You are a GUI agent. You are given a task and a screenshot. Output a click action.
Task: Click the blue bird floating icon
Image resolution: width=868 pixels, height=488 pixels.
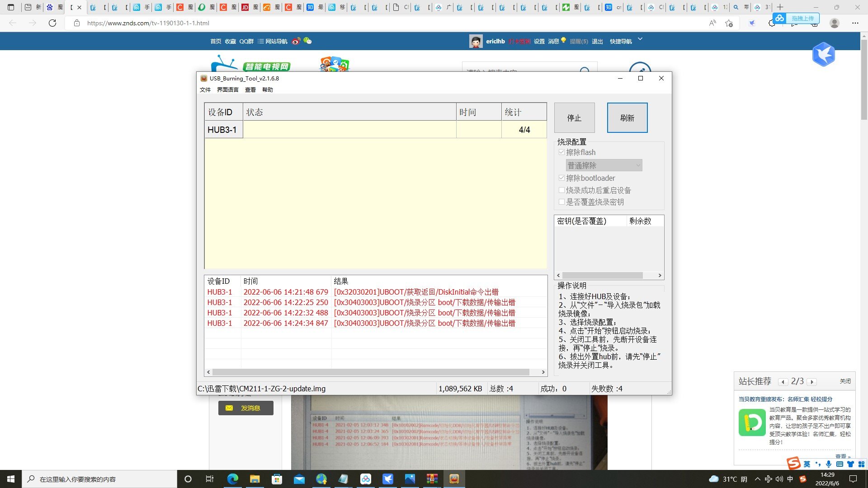tap(824, 54)
